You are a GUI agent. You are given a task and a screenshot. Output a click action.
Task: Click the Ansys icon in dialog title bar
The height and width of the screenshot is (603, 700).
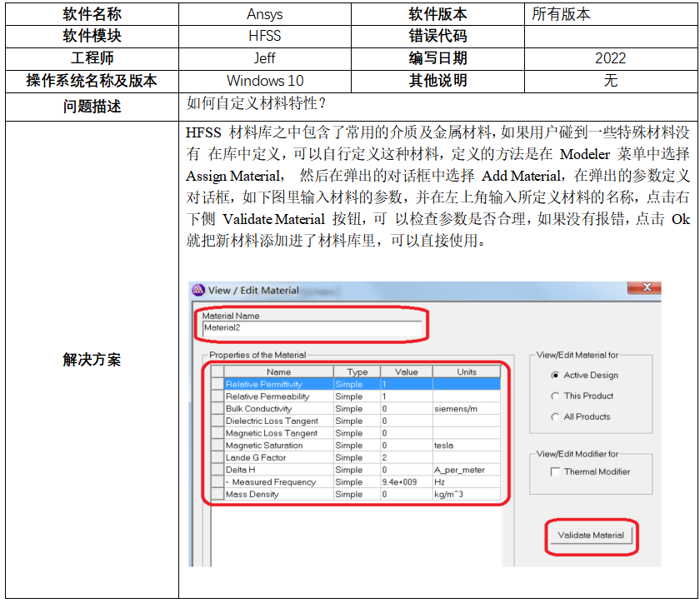tap(198, 291)
